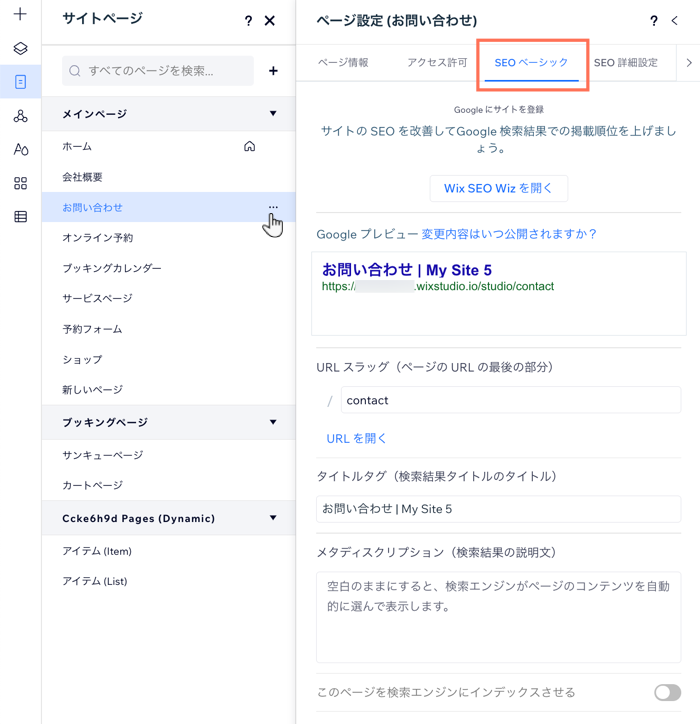Open the Global Sections icon in sidebar
The height and width of the screenshot is (724, 700).
point(20,116)
